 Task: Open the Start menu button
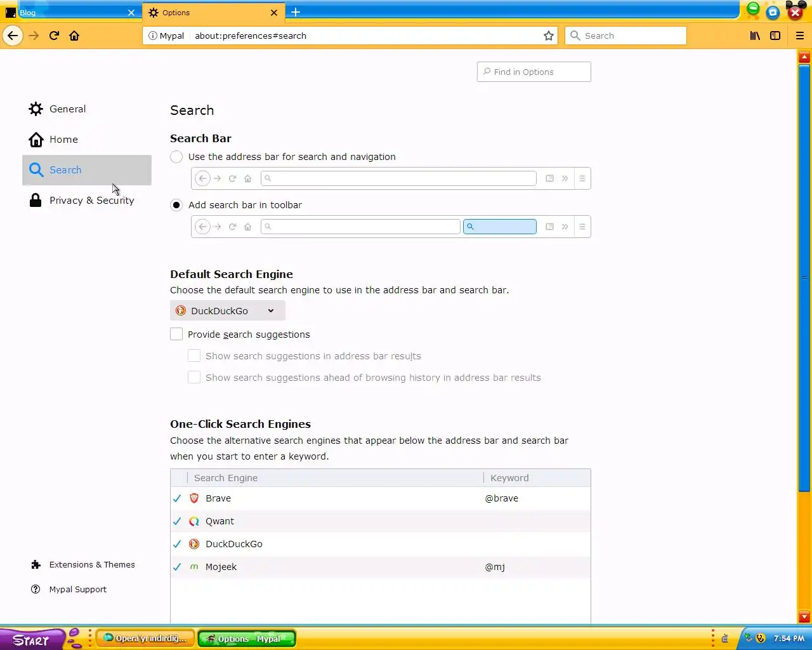coord(32,639)
